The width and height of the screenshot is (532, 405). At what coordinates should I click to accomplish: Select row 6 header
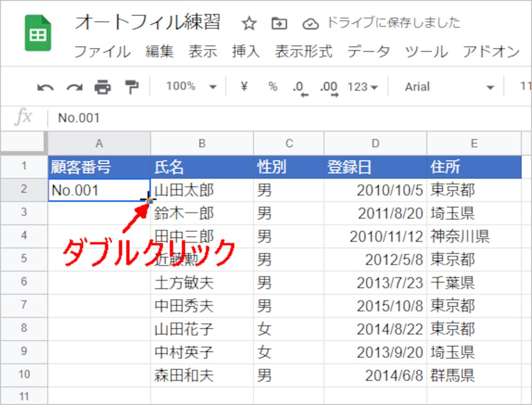click(x=24, y=282)
